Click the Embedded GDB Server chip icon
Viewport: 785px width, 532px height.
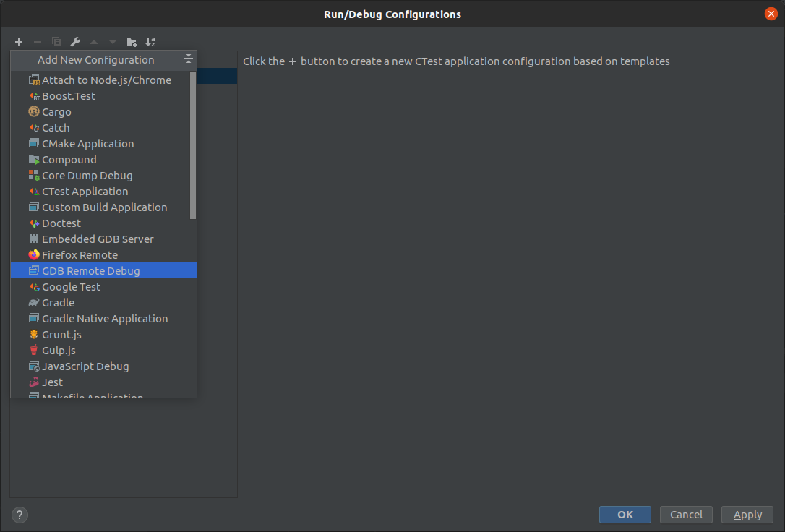pos(33,239)
